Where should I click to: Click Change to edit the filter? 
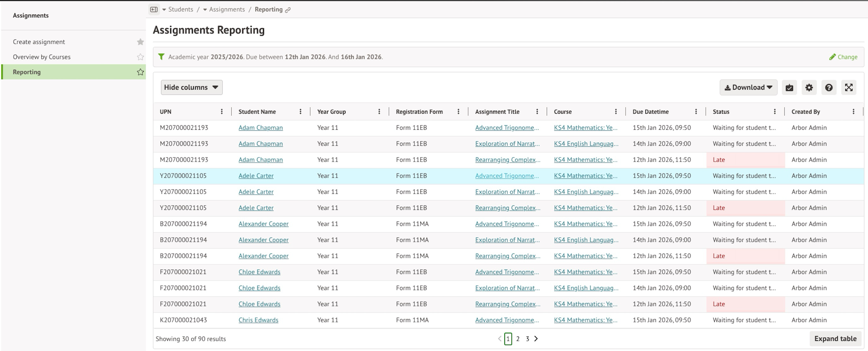[x=843, y=57]
